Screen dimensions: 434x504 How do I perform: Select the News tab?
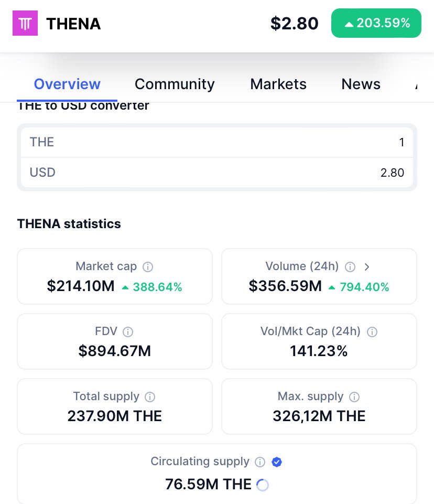361,84
